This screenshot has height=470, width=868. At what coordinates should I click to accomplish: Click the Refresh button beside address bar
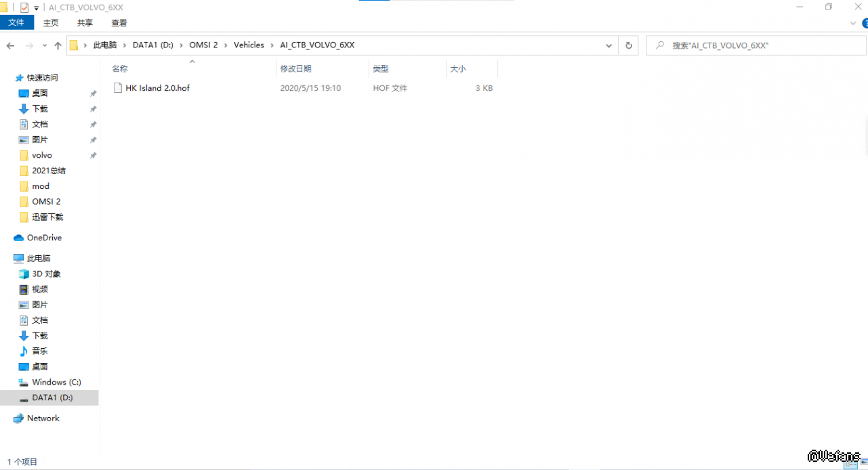pyautogui.click(x=629, y=45)
